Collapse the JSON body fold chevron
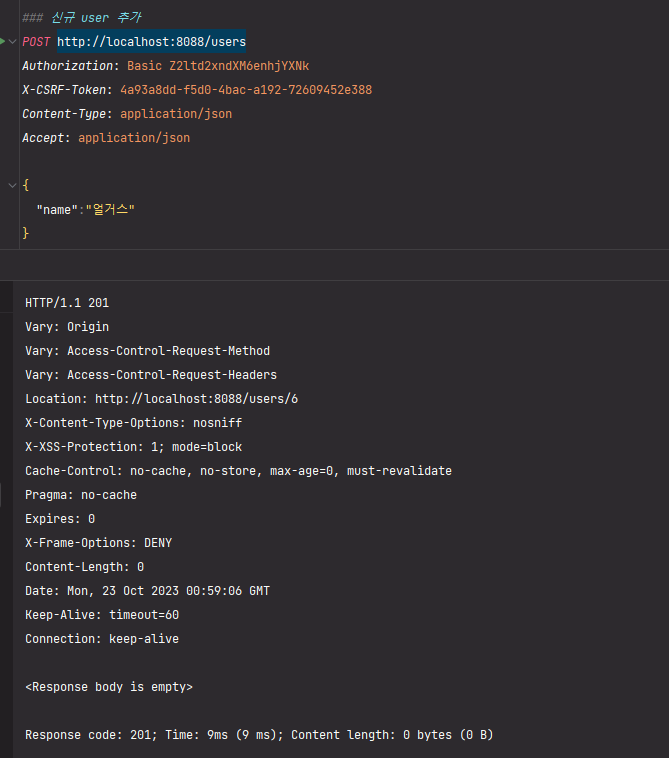 click(13, 185)
